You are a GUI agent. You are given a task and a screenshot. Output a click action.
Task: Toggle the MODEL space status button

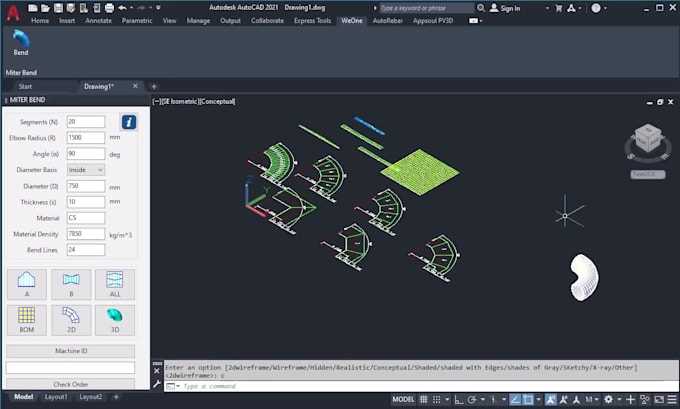403,399
